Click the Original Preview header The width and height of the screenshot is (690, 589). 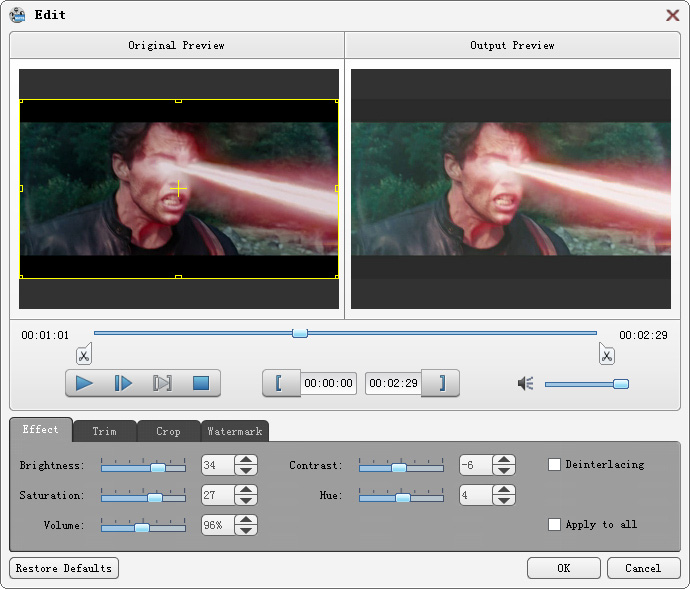176,45
